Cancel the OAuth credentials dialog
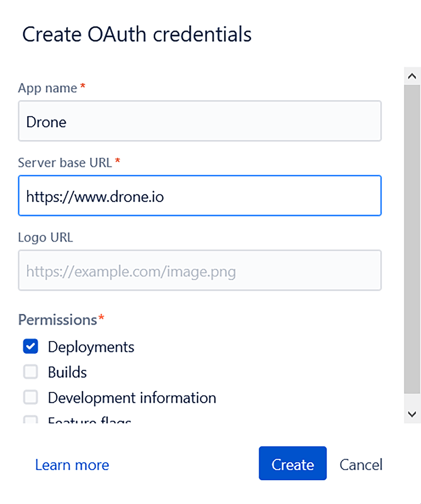 pos(362,465)
